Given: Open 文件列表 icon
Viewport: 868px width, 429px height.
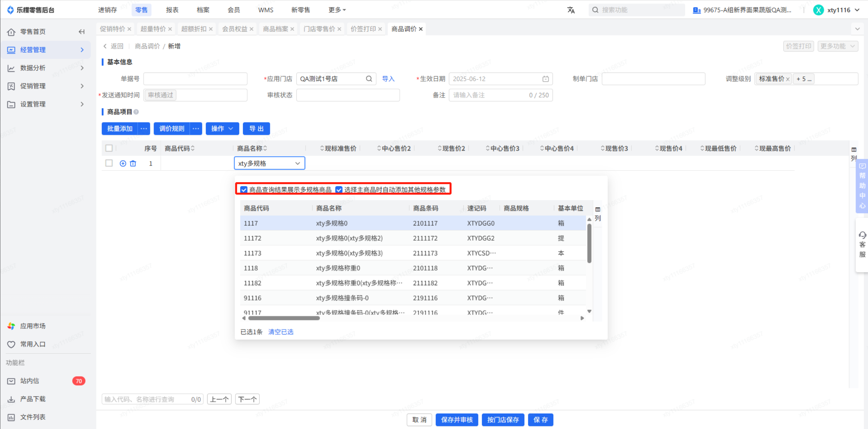Looking at the screenshot, I should tap(11, 418).
